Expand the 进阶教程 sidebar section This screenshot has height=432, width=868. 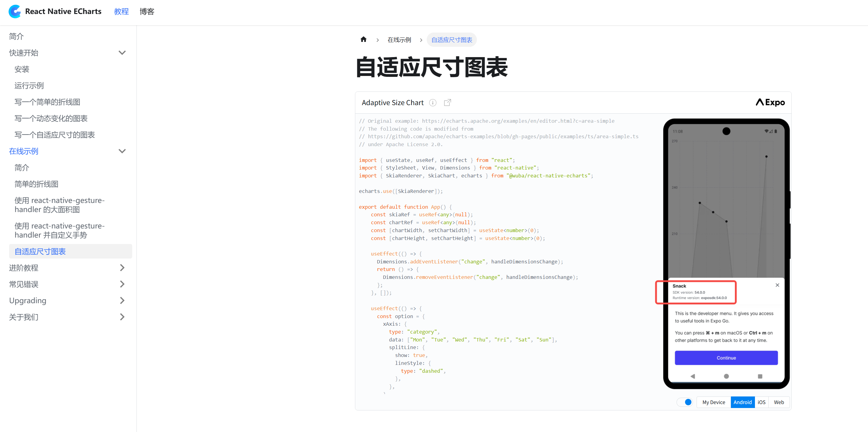pyautogui.click(x=122, y=268)
